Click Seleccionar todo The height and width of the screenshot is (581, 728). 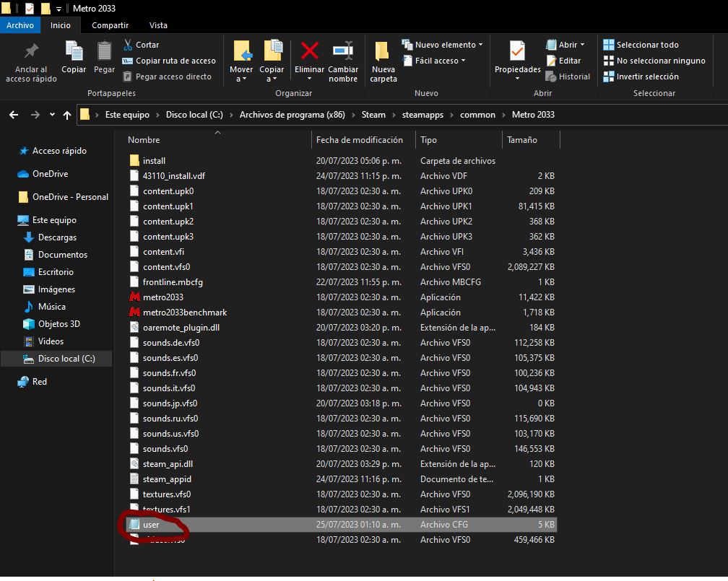click(641, 45)
